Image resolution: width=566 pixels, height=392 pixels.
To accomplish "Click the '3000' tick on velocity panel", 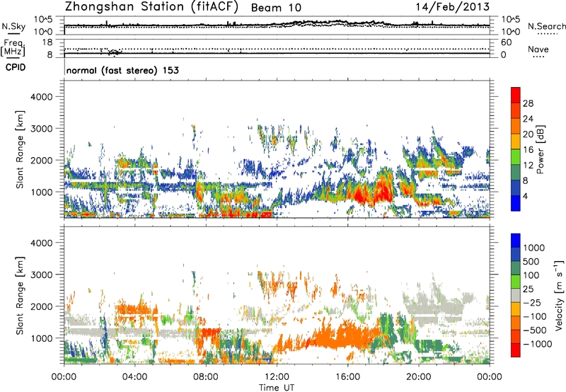I will [41, 275].
